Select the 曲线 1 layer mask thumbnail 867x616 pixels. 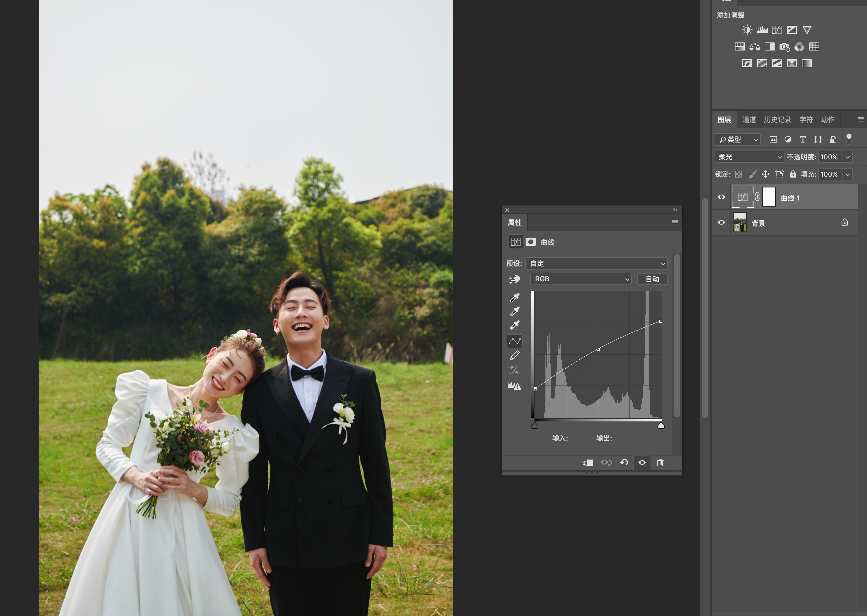pos(769,197)
